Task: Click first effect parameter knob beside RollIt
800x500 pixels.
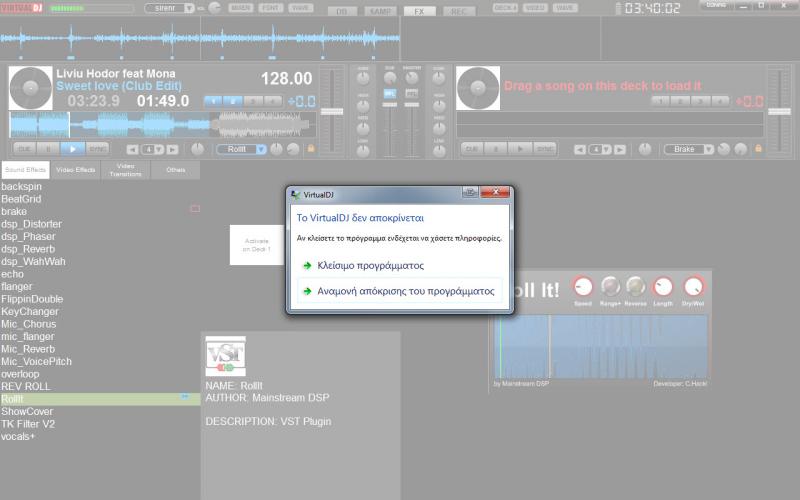Action: pos(276,149)
